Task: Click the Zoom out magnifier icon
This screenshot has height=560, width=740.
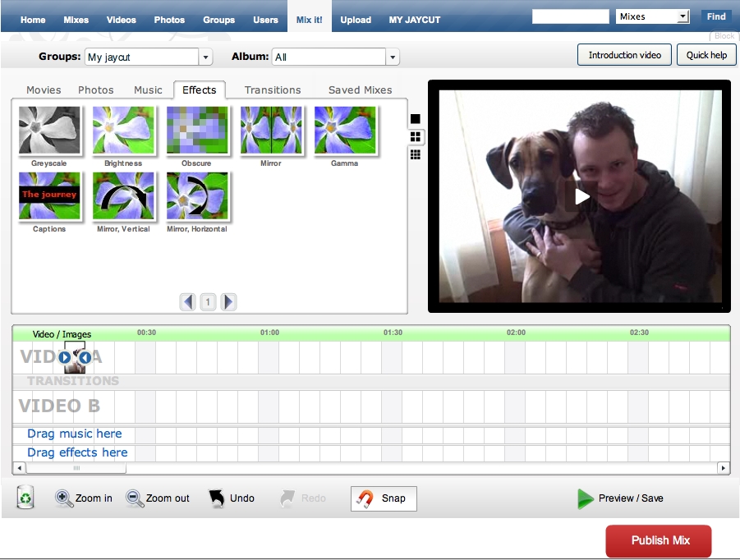Action: 135,498
